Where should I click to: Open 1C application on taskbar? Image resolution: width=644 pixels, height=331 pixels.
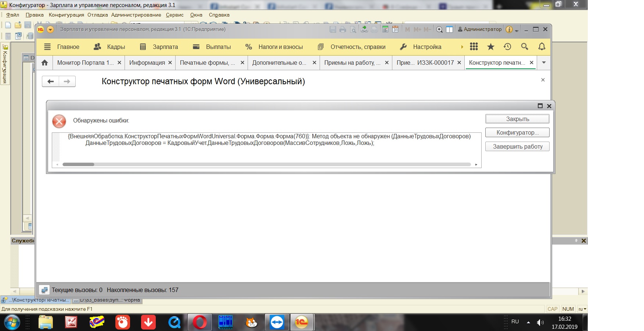pyautogui.click(x=302, y=323)
